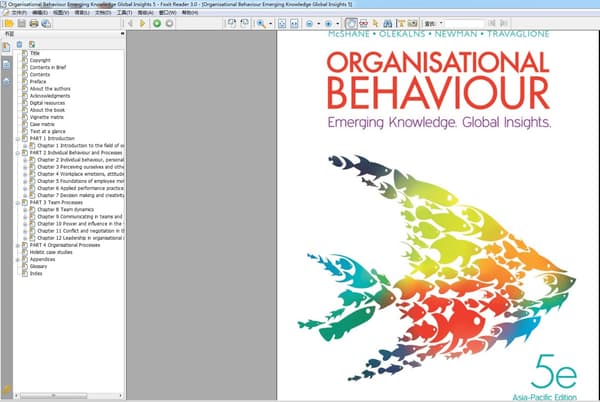
Task: Click the blue Zoom Out minus button
Action: click(309, 23)
